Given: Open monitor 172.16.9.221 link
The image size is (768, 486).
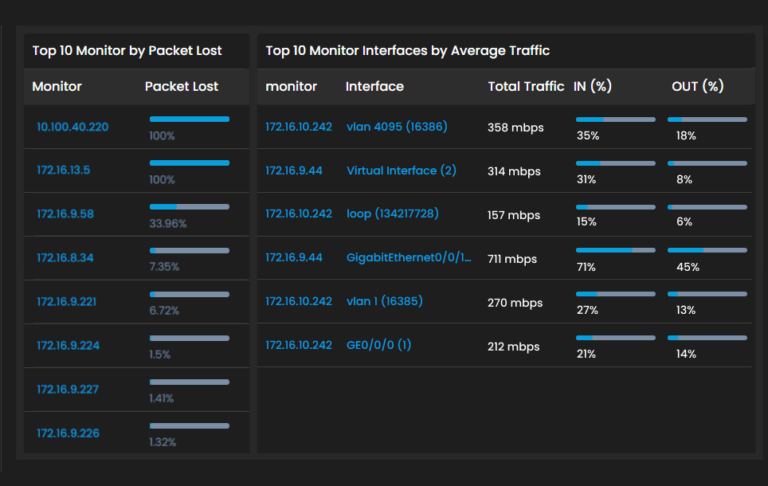Looking at the screenshot, I should click(x=67, y=301).
